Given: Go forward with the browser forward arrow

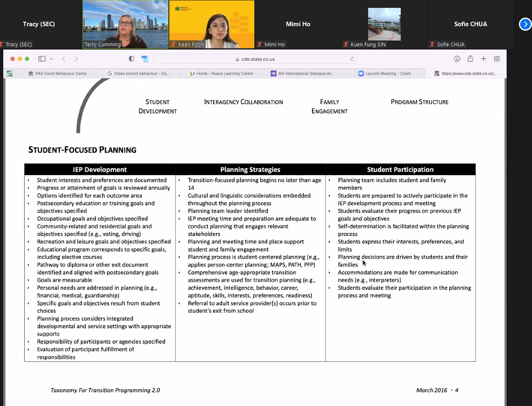Looking at the screenshot, I should click(76, 59).
